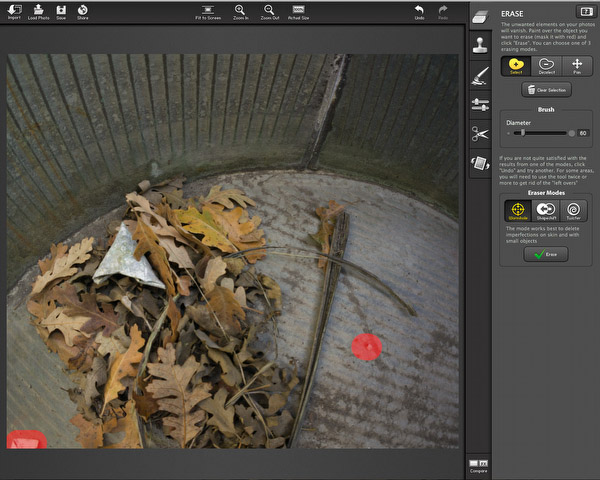Click the Redo arrow
The width and height of the screenshot is (600, 480).
click(x=443, y=12)
